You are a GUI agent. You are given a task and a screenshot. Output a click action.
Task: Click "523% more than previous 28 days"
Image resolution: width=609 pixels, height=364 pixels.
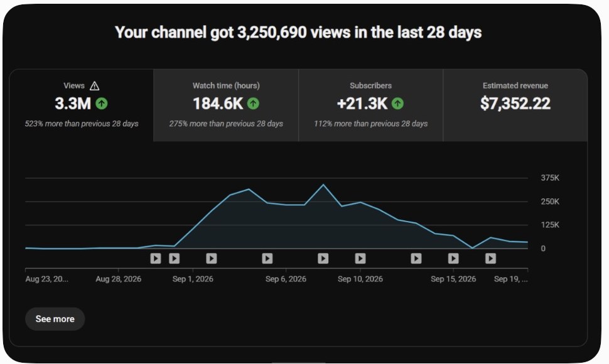coord(82,124)
